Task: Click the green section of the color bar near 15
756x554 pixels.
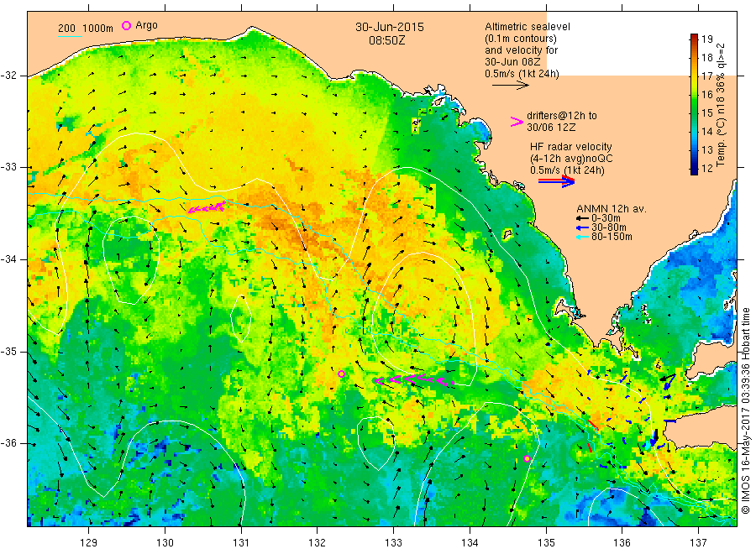Action: point(694,112)
